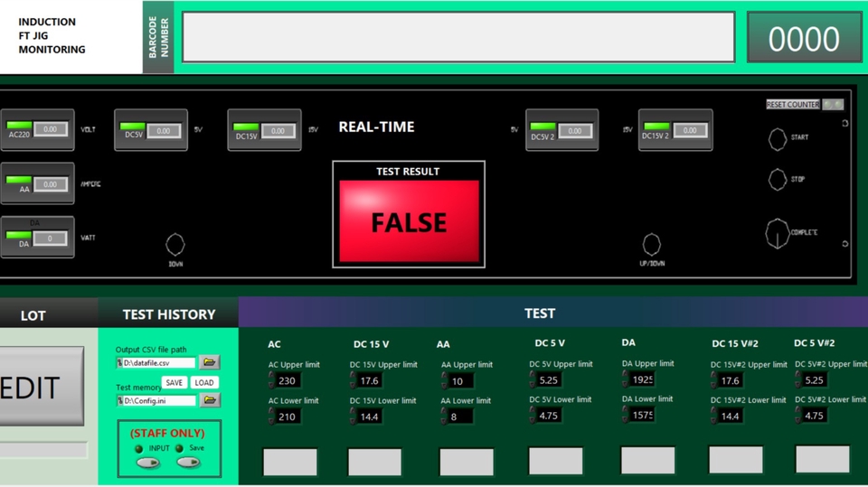Toggle the INPUT staff-only switch
This screenshot has height=487, width=868.
click(x=147, y=462)
